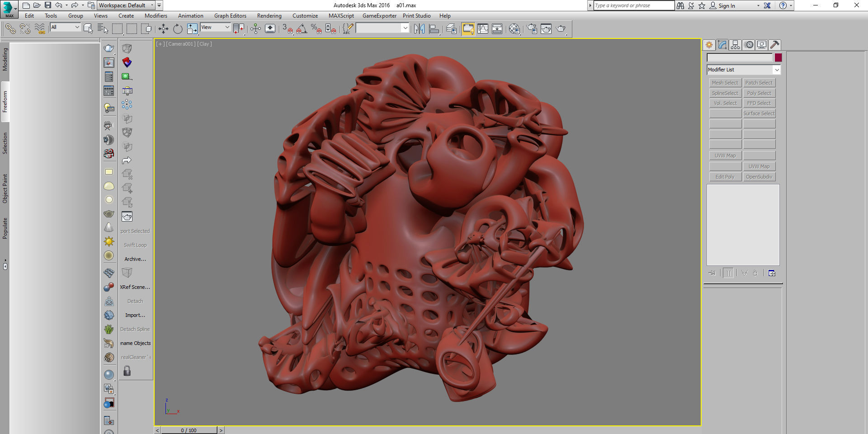Open the Motion command panel tab
The height and width of the screenshot is (434, 868).
pos(749,45)
